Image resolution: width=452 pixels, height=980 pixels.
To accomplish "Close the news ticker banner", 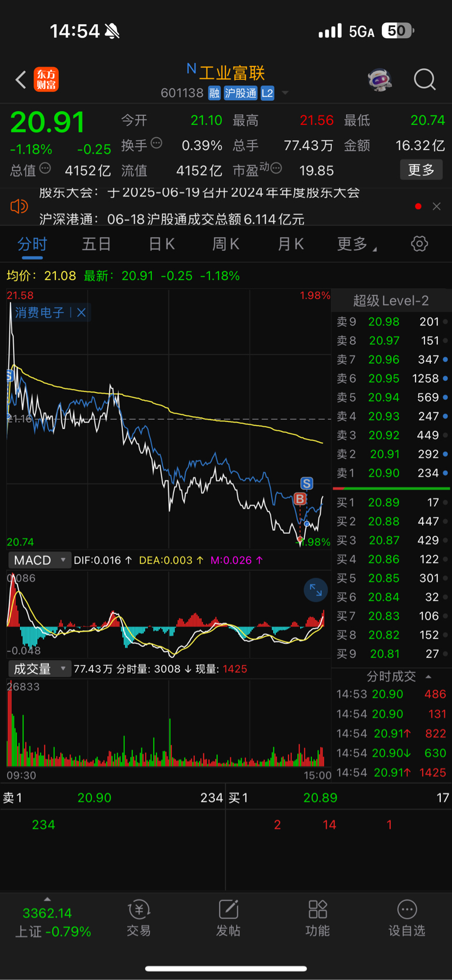I will (437, 206).
